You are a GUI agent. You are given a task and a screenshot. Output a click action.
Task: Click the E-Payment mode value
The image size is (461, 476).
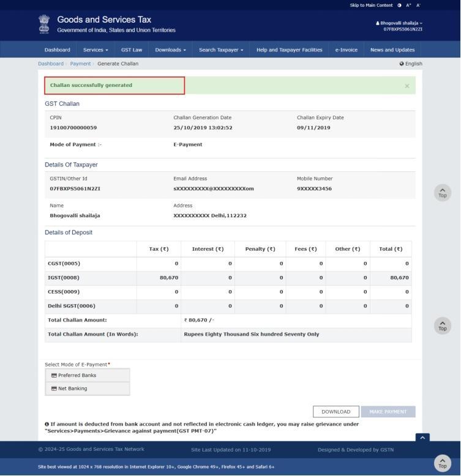pyautogui.click(x=188, y=144)
